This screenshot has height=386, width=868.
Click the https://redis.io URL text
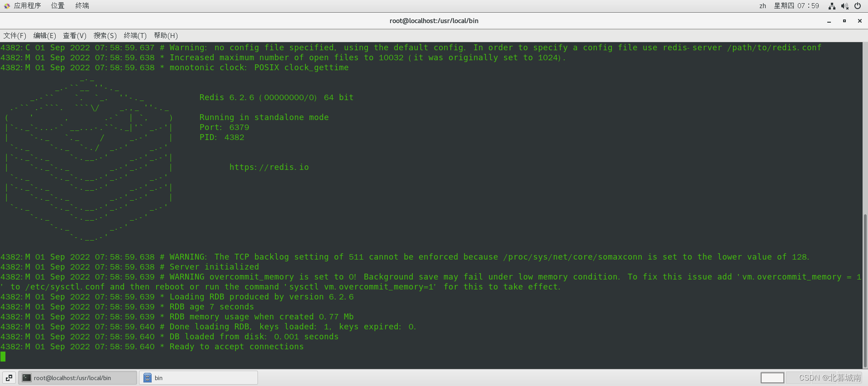pos(269,167)
